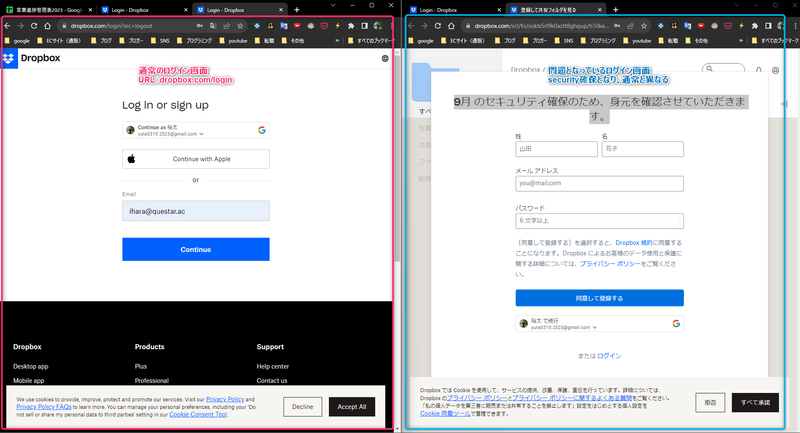Close the 登録して共有フォルダを見る tab
The height and width of the screenshot is (433, 800).
click(599, 10)
